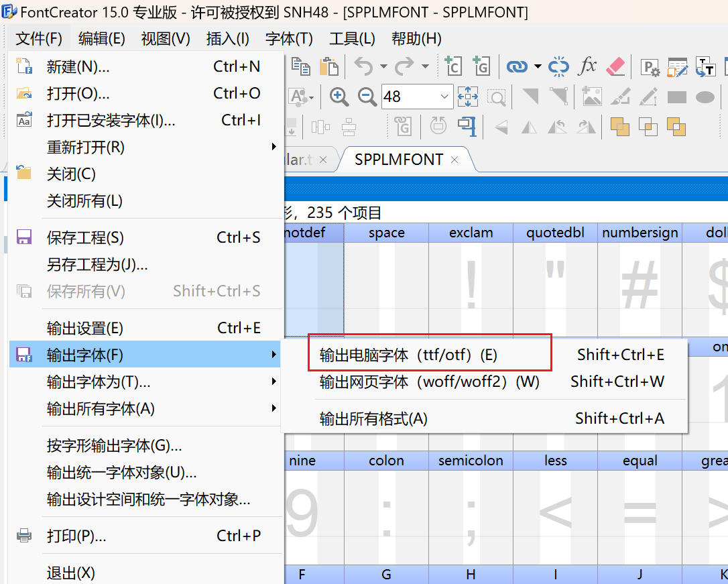Open the 视图(V) menu
The height and width of the screenshot is (584, 728).
pos(166,38)
